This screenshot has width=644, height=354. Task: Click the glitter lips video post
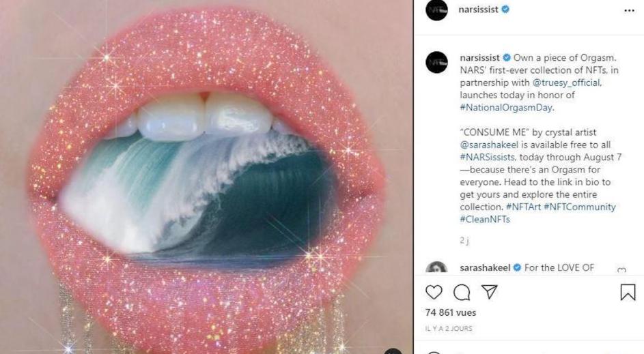[x=206, y=177]
